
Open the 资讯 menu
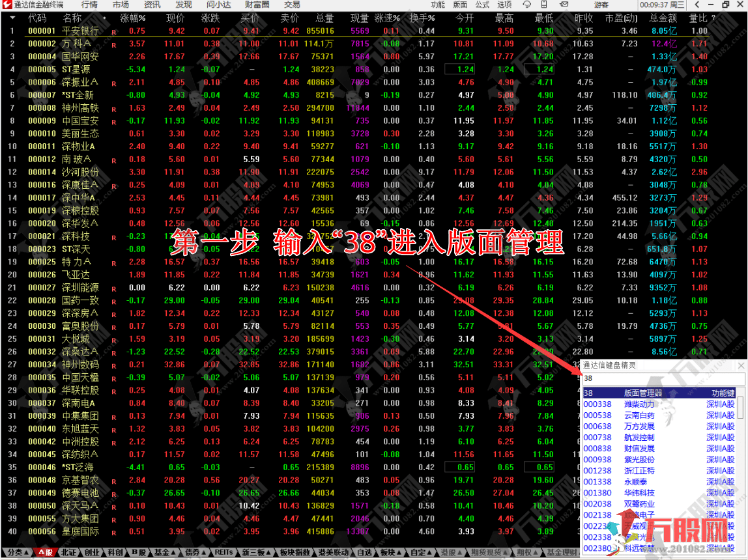point(152,5)
